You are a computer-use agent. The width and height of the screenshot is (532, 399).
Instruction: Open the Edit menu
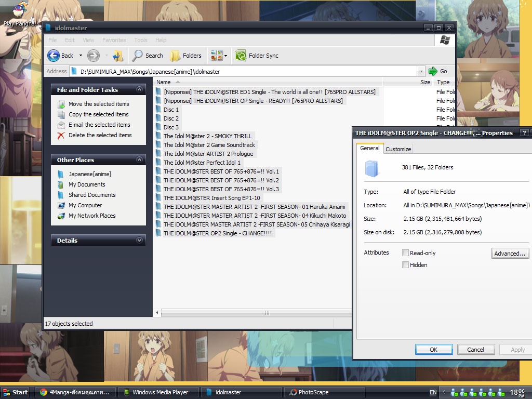tap(70, 40)
